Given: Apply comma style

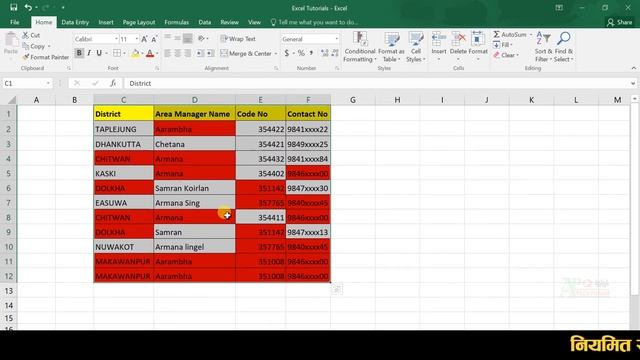Looking at the screenshot, I should (311, 53).
